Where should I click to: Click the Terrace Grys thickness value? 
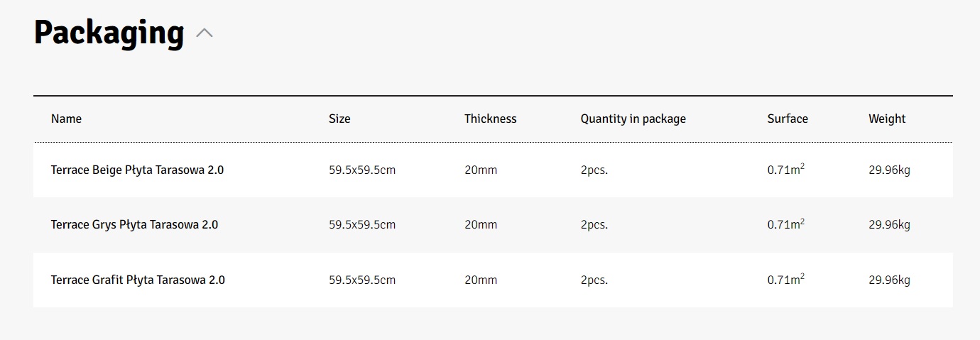point(481,224)
